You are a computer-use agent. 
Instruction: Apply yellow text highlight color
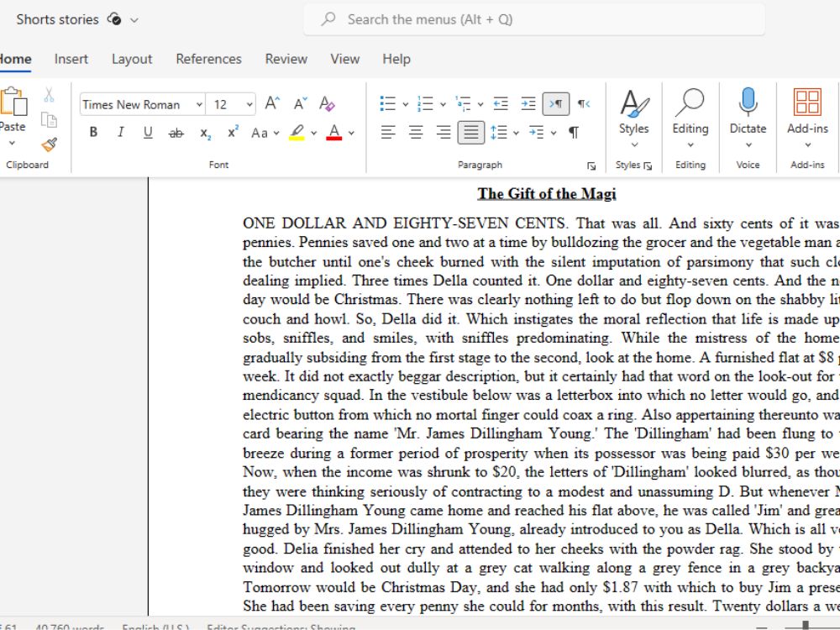(x=297, y=133)
